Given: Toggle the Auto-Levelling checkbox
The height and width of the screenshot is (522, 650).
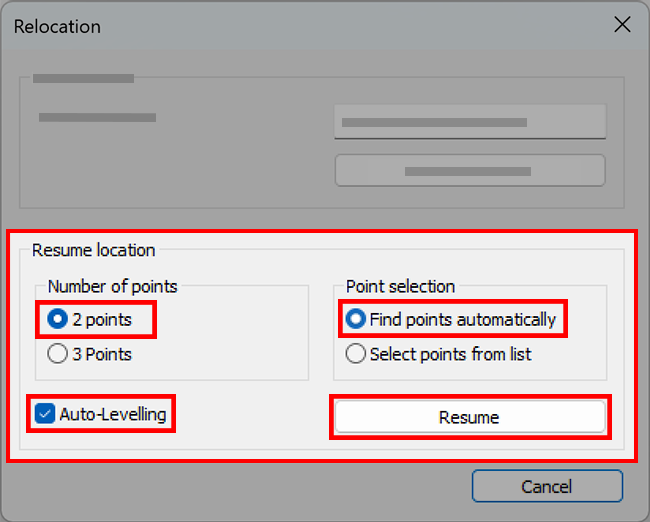Looking at the screenshot, I should tap(44, 414).
